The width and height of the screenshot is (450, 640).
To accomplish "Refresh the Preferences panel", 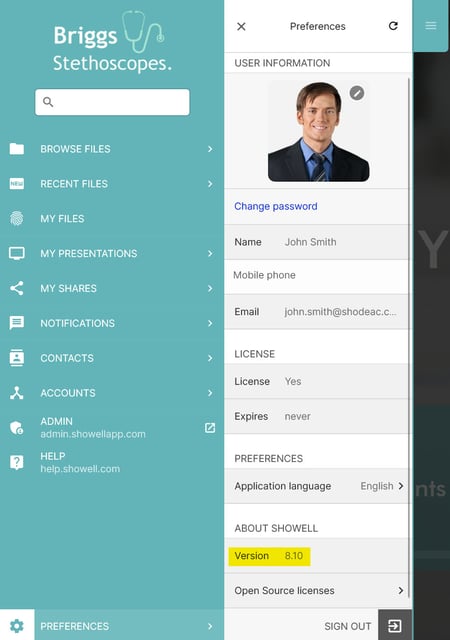I will pos(393,26).
